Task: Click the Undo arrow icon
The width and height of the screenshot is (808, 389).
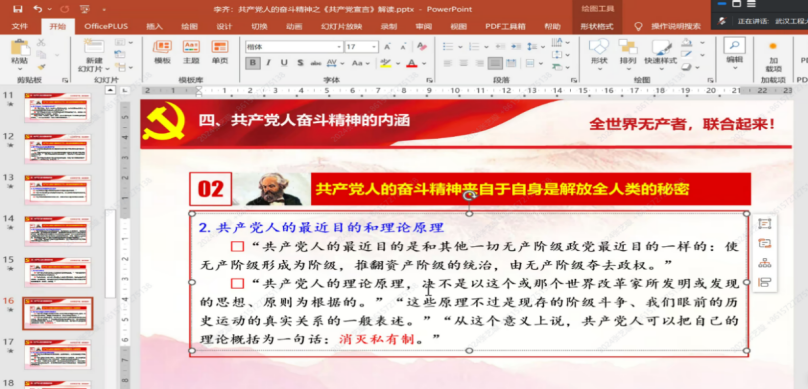Action: pos(38,9)
